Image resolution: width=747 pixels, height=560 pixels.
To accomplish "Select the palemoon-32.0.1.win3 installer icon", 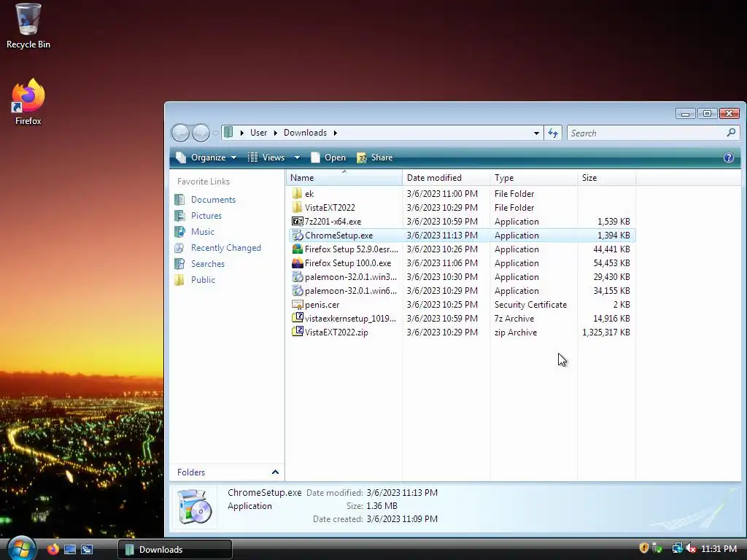I will (298, 276).
